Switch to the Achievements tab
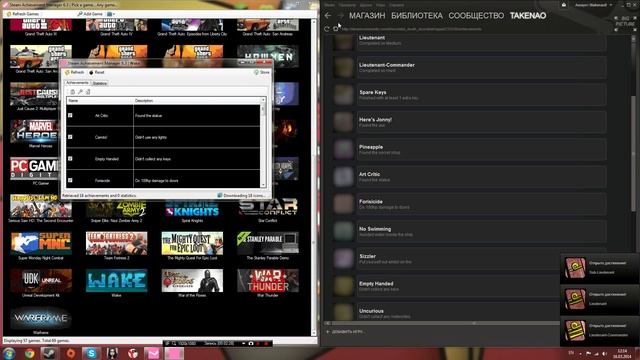The image size is (640, 360). click(77, 83)
